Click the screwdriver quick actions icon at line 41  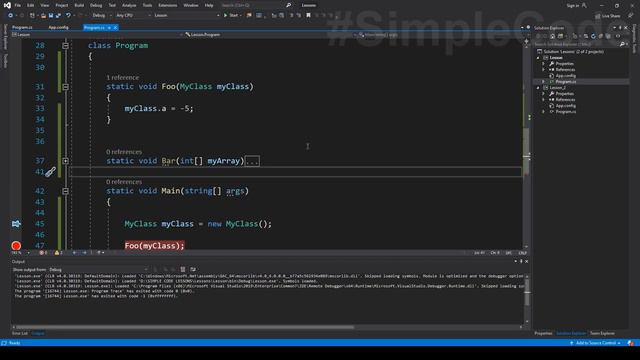(x=50, y=172)
